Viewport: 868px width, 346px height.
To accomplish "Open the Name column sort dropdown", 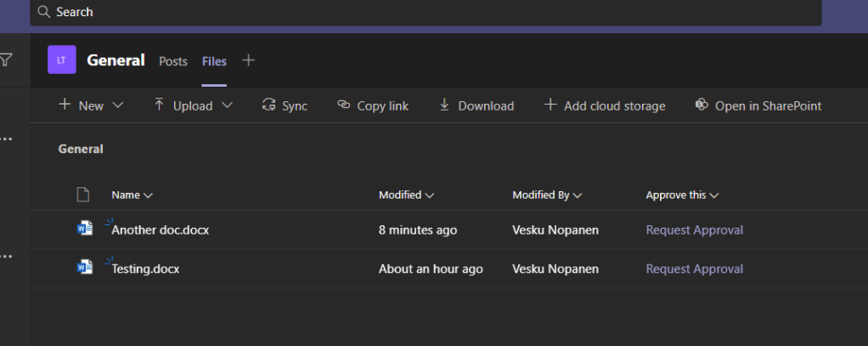I will 132,195.
